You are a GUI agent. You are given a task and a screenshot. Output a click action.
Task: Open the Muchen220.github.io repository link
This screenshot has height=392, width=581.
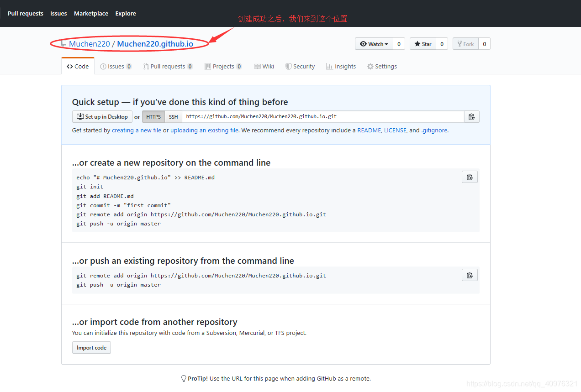(155, 44)
